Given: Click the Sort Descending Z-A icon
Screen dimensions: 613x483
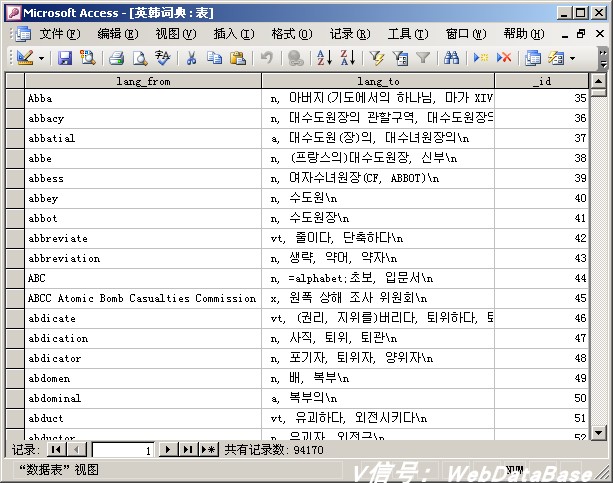Looking at the screenshot, I should click(347, 58).
